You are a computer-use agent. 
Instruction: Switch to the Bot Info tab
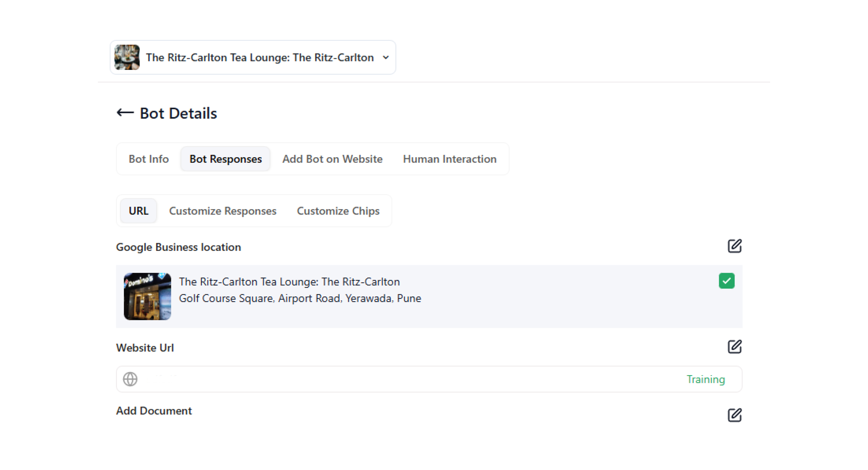pos(149,159)
